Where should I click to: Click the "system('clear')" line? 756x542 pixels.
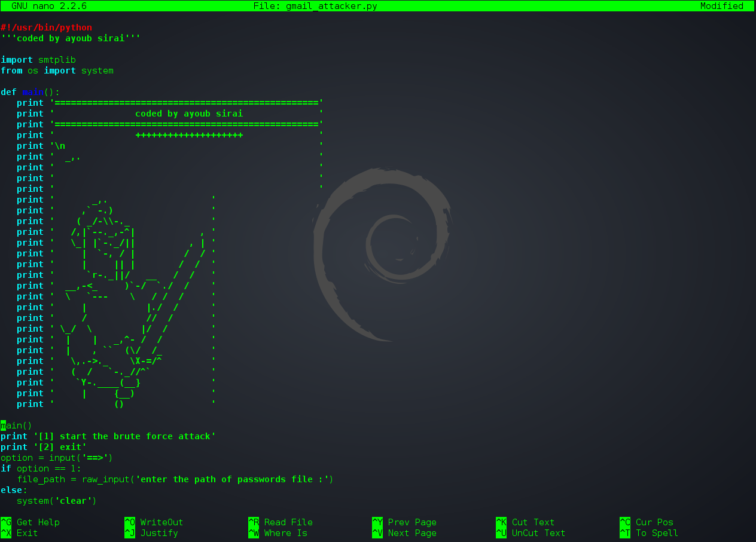tap(57, 501)
